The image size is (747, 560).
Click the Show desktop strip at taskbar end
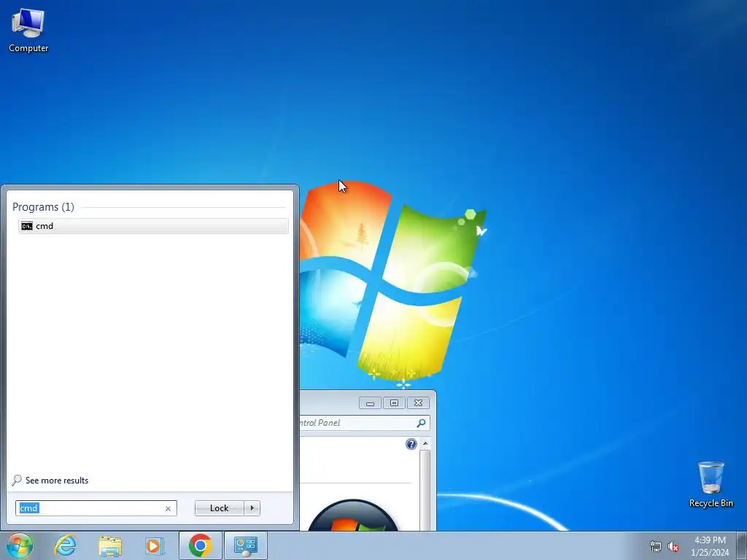click(x=742, y=545)
